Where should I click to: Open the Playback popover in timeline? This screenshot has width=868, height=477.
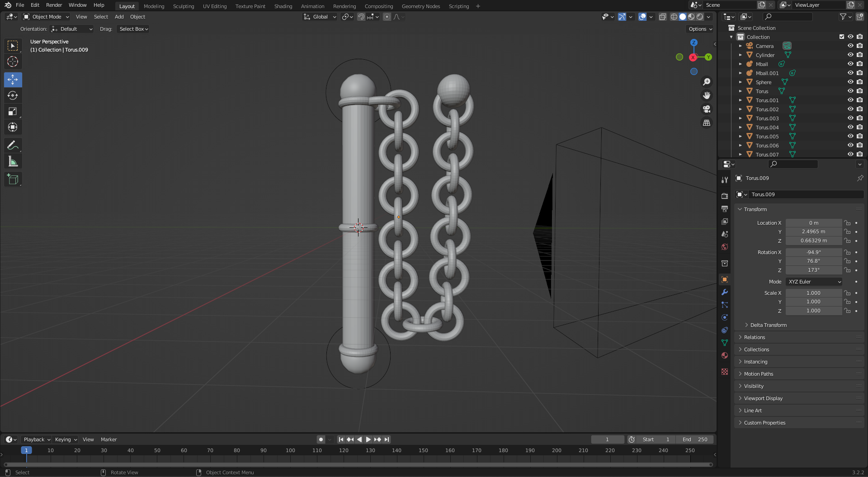pos(36,439)
